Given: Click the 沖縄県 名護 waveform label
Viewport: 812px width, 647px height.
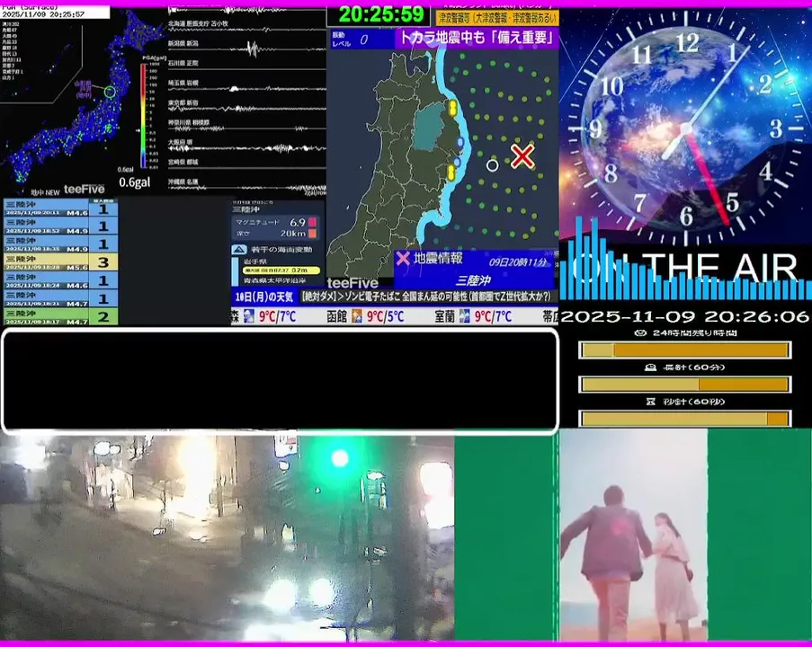Looking at the screenshot, I should 183,182.
